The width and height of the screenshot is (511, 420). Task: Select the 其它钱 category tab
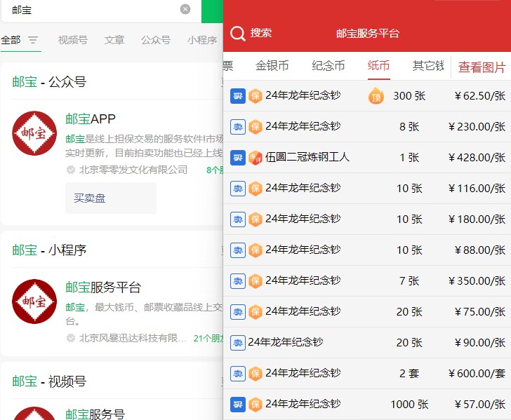click(x=428, y=65)
